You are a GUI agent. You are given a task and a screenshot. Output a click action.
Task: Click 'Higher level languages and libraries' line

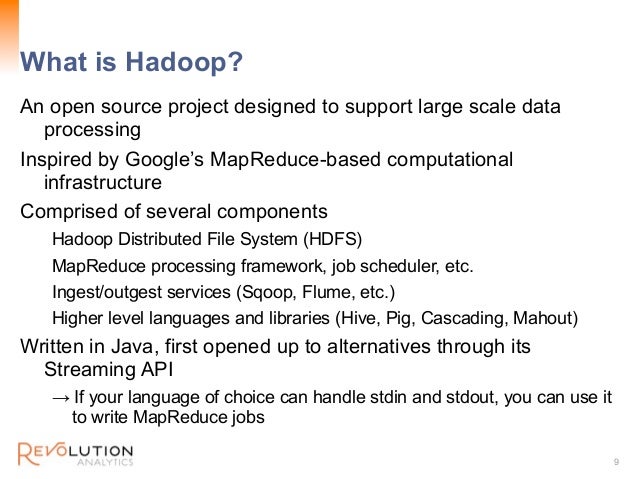click(315, 318)
